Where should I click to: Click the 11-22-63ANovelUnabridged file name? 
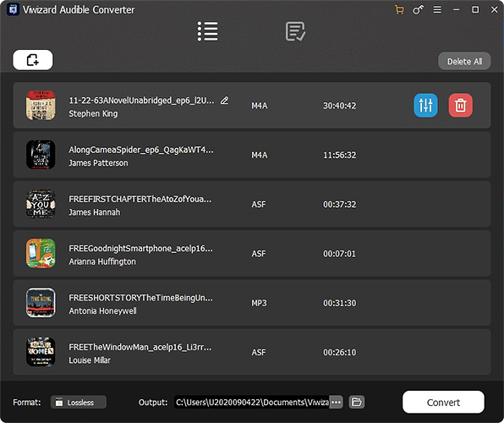(141, 101)
